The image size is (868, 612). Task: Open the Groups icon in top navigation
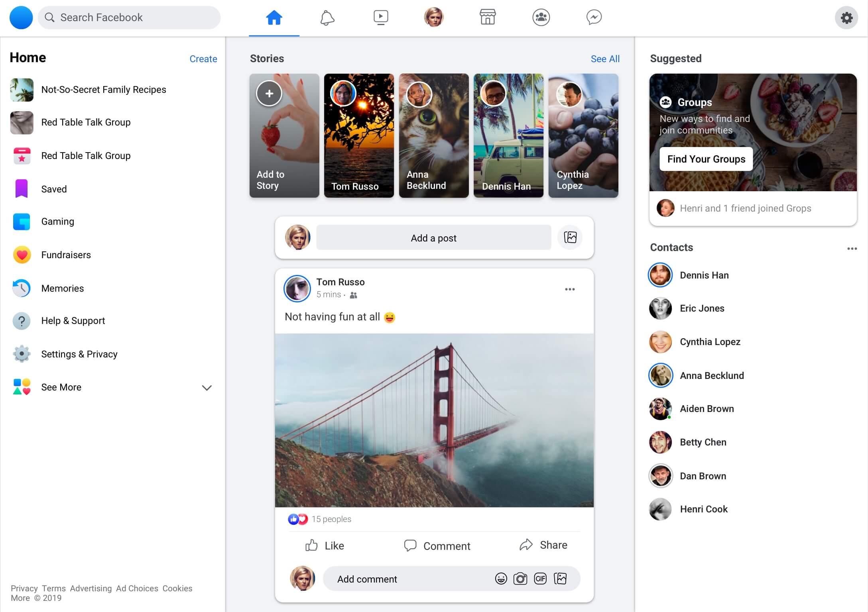click(541, 18)
